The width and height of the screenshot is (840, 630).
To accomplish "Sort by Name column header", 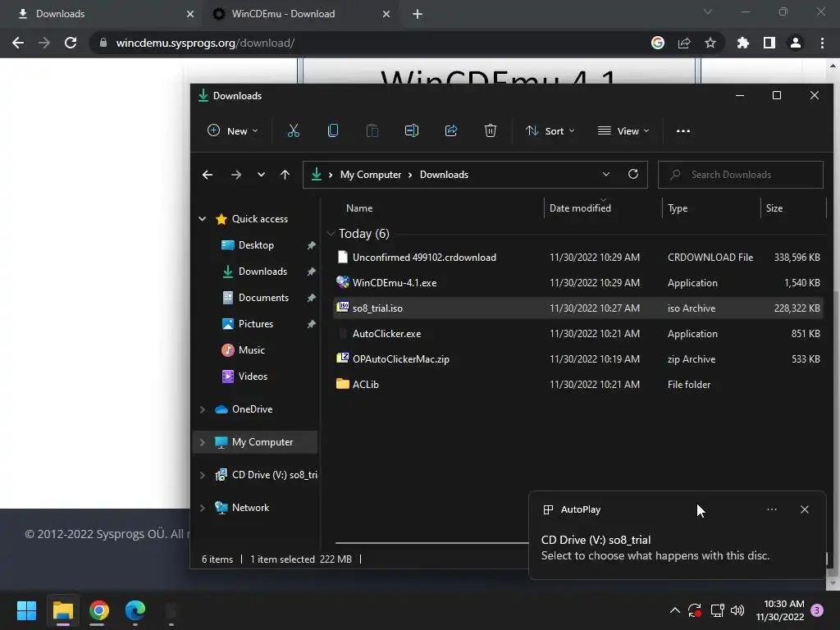I will (359, 208).
